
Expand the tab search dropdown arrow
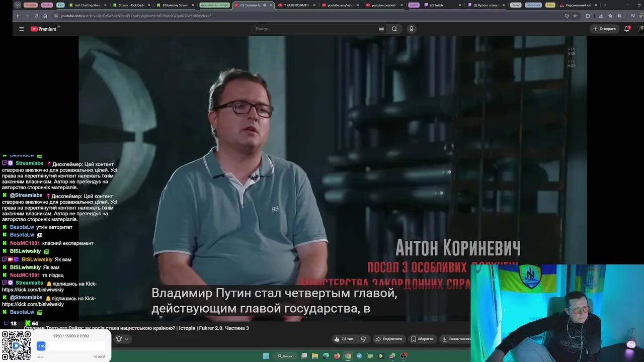[18, 5]
